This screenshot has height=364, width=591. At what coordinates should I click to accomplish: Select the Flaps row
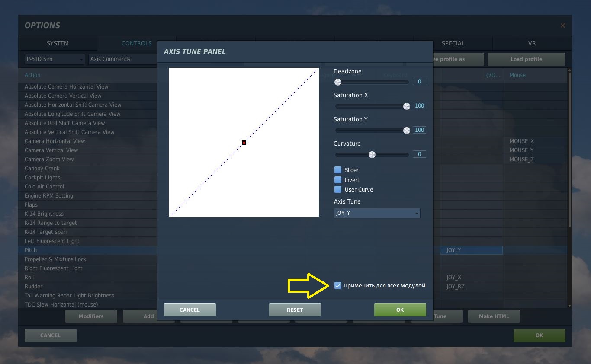[x=87, y=204]
